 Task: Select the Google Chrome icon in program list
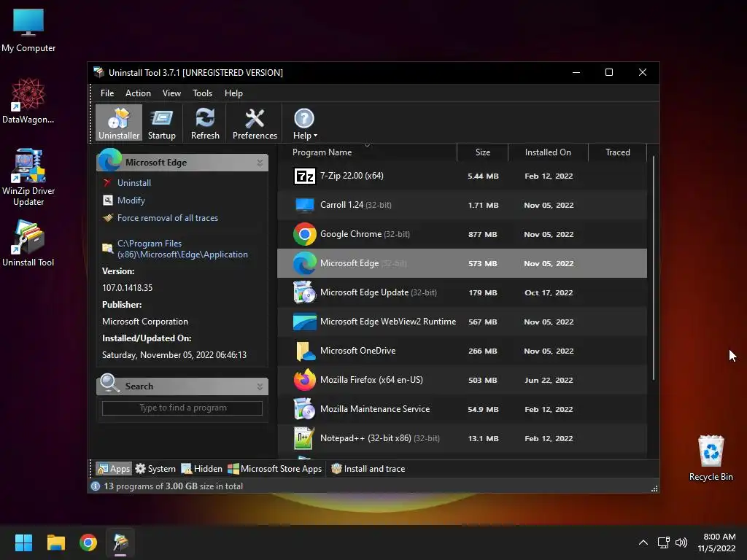[x=304, y=234]
